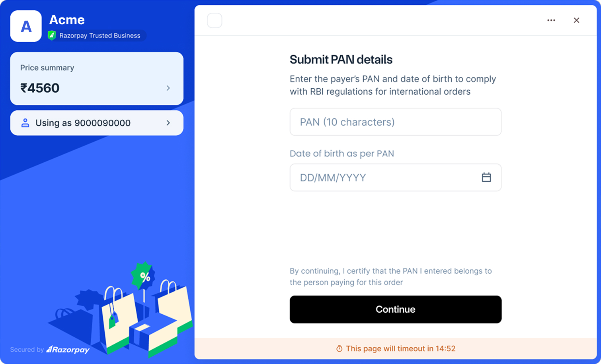Click the stopwatch icon in timeout banner

click(339, 349)
